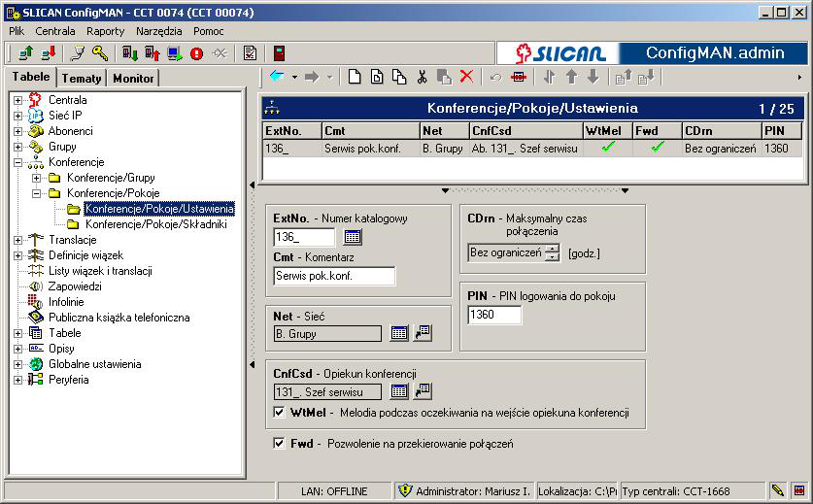Click the ExtNo. column header
Image resolution: width=813 pixels, height=504 pixels.
291,131
